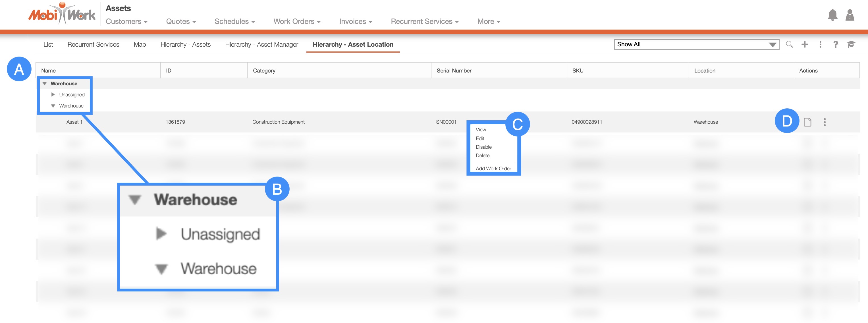Collapse the top-level Warehouse node

click(x=44, y=84)
